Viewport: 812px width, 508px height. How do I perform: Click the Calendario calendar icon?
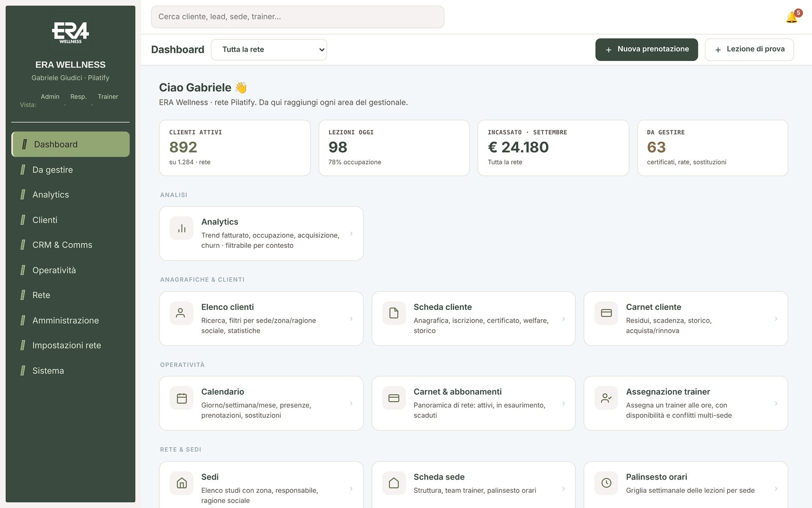point(182,398)
